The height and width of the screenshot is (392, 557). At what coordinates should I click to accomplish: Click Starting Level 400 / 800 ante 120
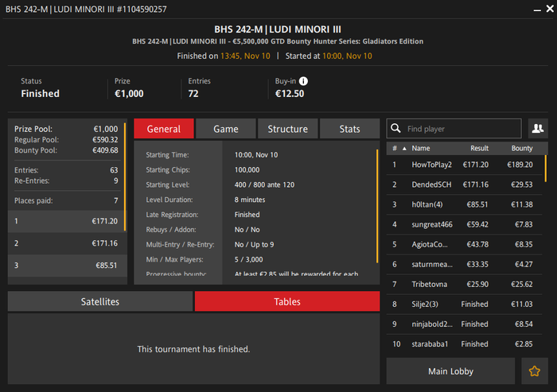[x=264, y=184]
